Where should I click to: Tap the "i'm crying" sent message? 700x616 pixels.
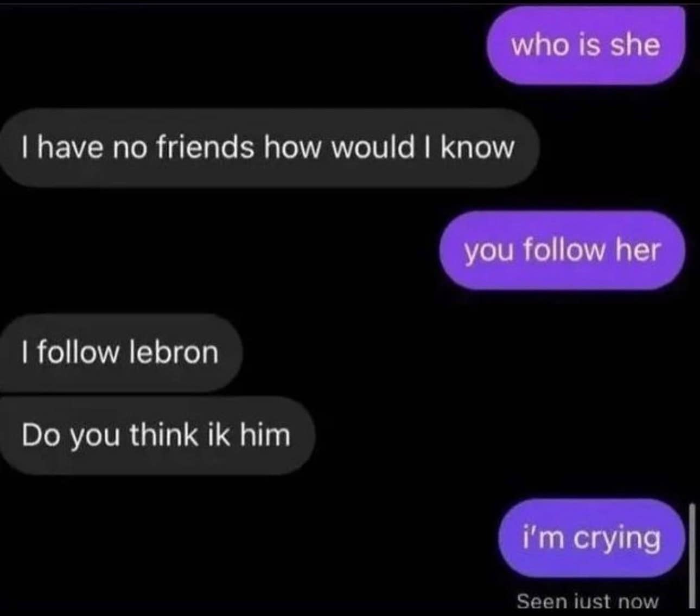[x=591, y=538]
